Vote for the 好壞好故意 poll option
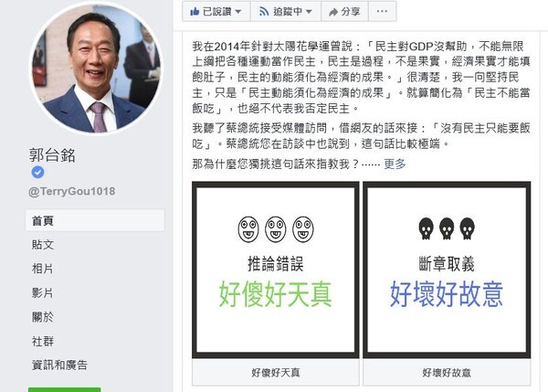 click(x=447, y=373)
